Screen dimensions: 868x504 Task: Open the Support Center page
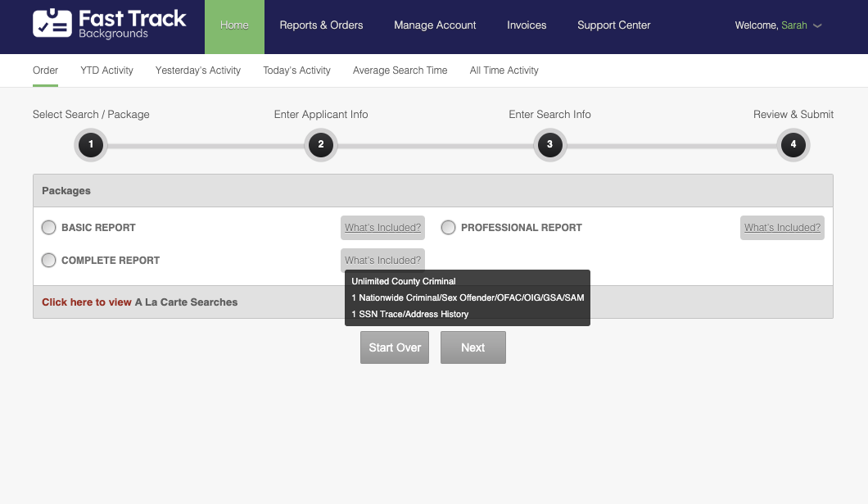(613, 25)
